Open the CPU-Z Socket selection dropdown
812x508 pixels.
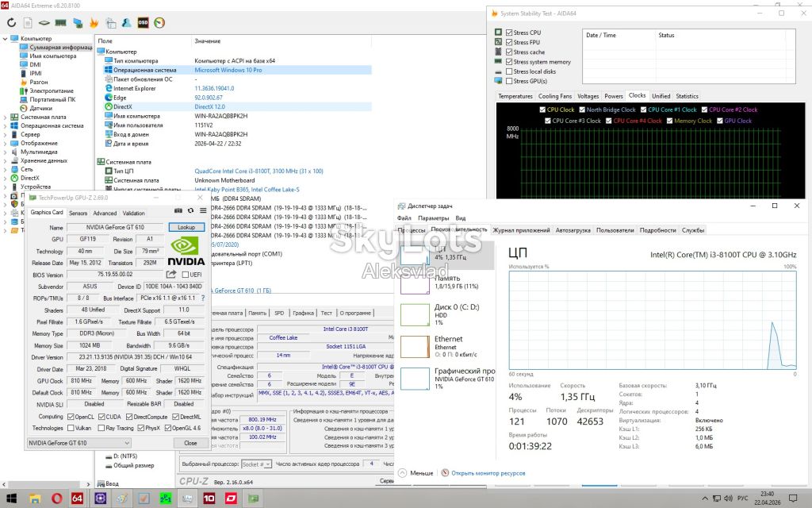coord(256,464)
